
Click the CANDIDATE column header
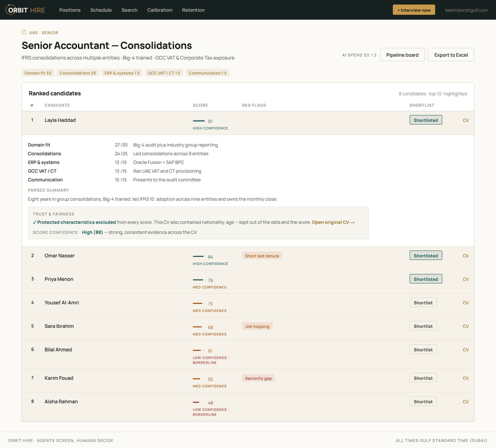pyautogui.click(x=57, y=105)
